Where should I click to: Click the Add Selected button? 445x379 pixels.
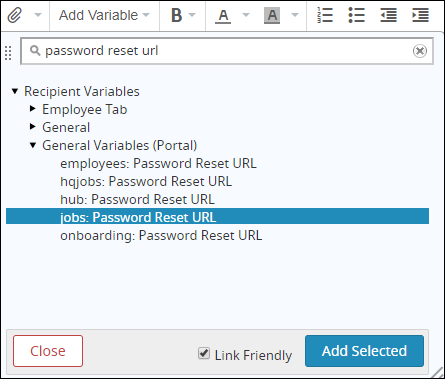[364, 351]
